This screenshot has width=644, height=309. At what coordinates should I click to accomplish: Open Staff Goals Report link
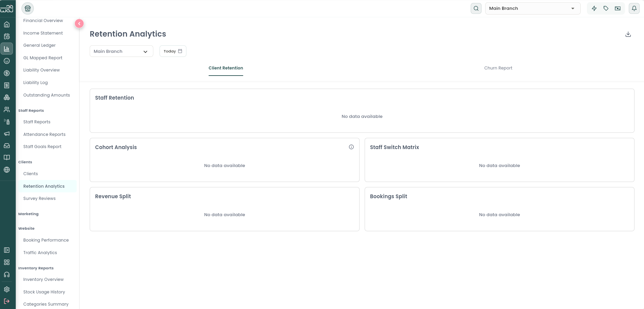point(42,147)
